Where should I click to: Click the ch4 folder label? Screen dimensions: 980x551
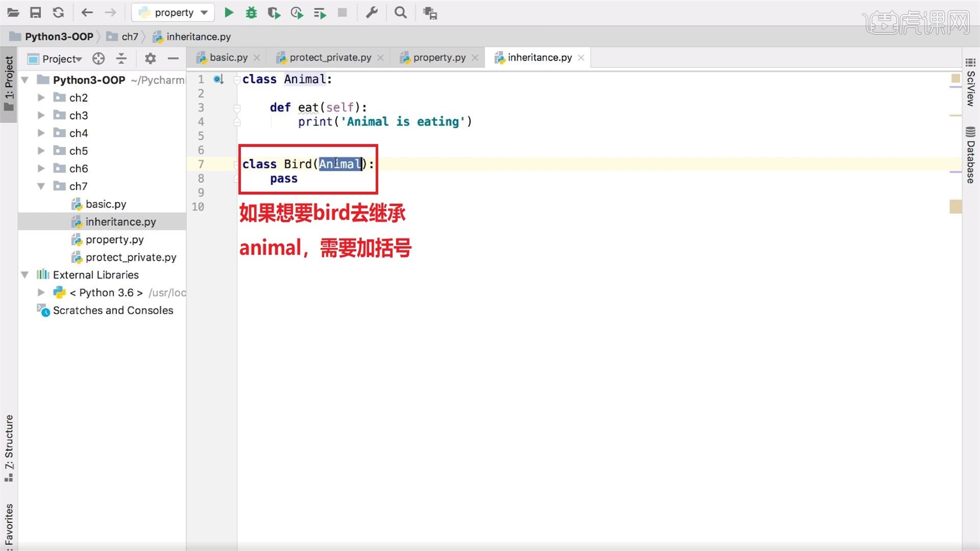(79, 133)
